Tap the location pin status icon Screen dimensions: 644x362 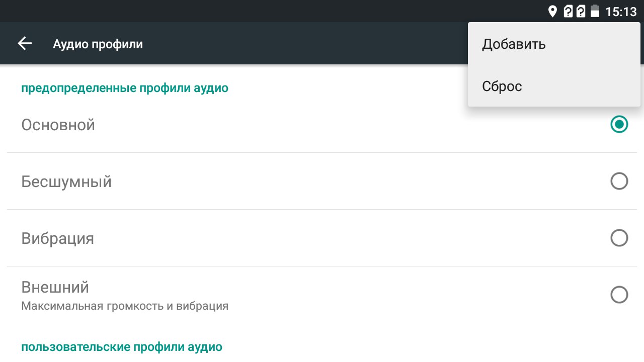552,11
